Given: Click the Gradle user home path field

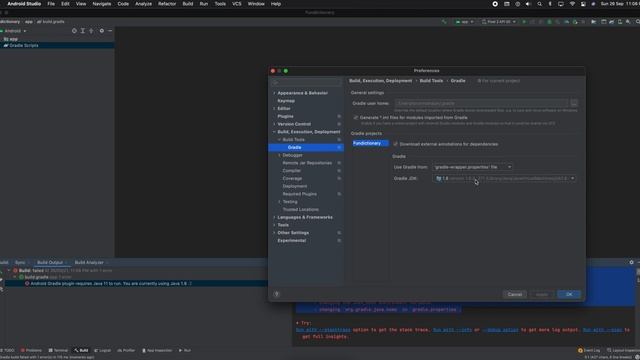Looking at the screenshot, I should pyautogui.click(x=481, y=103).
